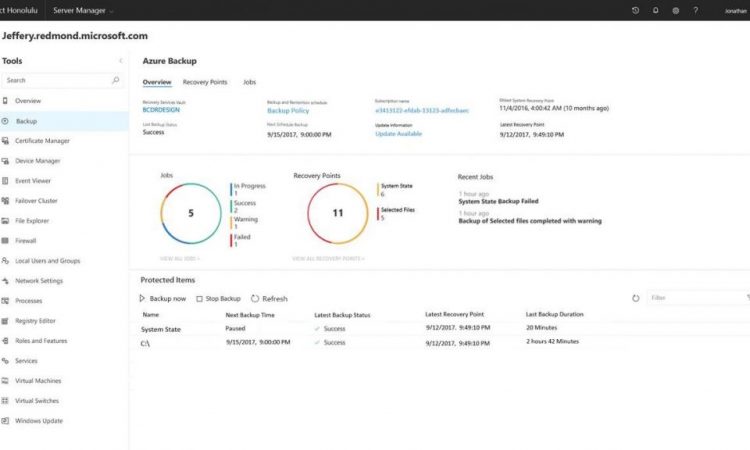
Task: Click In Progress legend entry
Action: pos(248,189)
